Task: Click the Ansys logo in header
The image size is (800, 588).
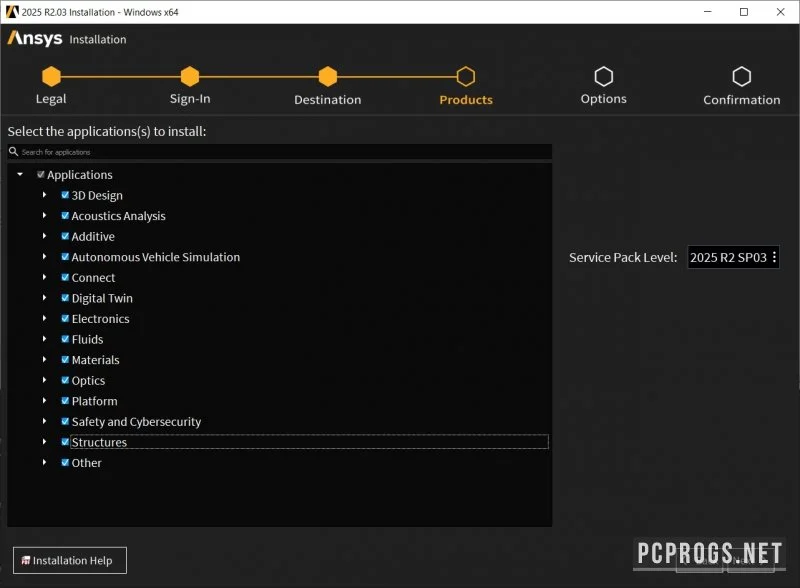Action: tap(35, 38)
